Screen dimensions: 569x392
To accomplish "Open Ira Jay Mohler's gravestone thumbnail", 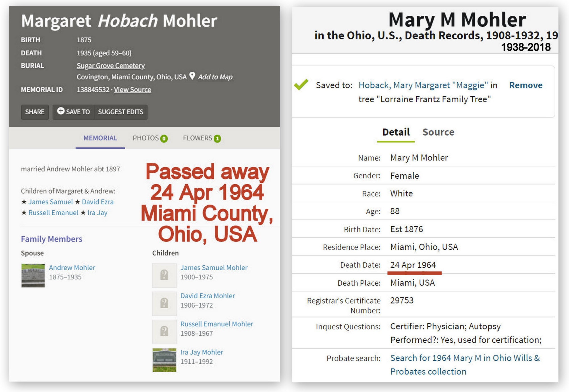I will coord(164,360).
